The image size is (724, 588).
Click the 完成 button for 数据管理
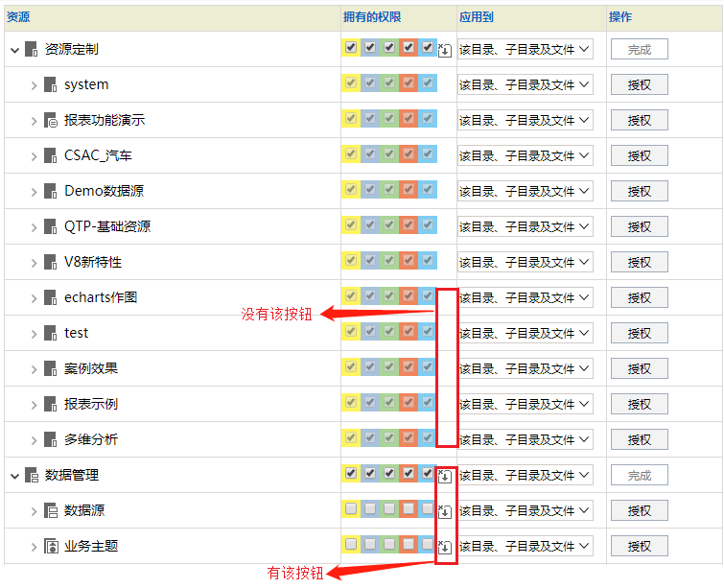[639, 475]
